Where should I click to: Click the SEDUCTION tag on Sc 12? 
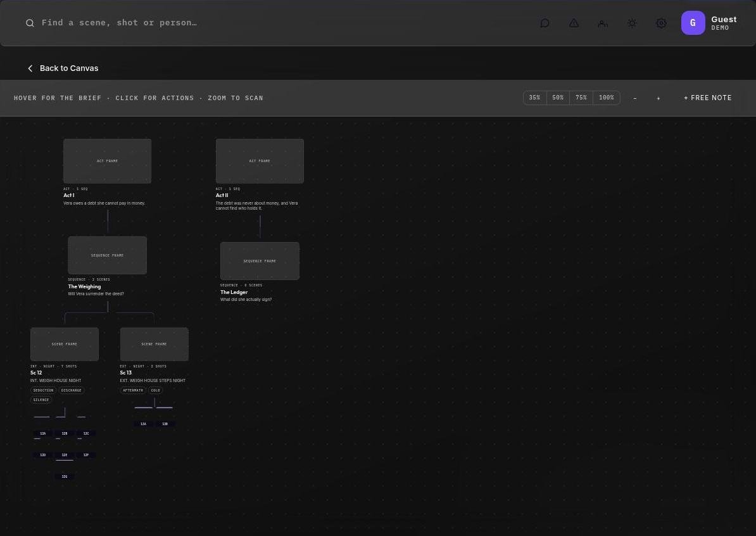(44, 390)
